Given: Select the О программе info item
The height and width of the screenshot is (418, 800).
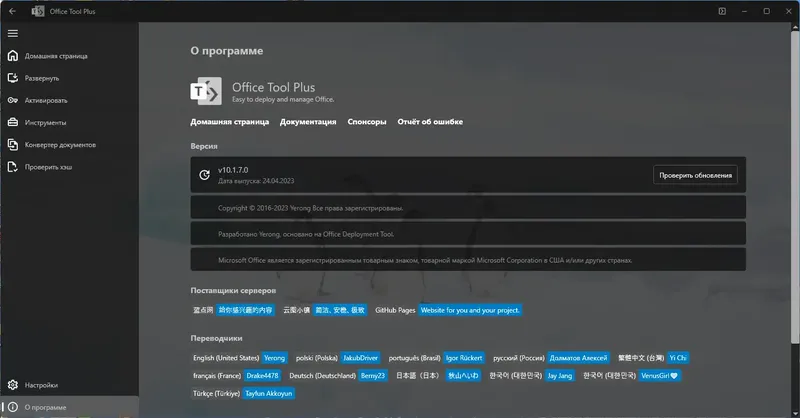Looking at the screenshot, I should [69, 407].
